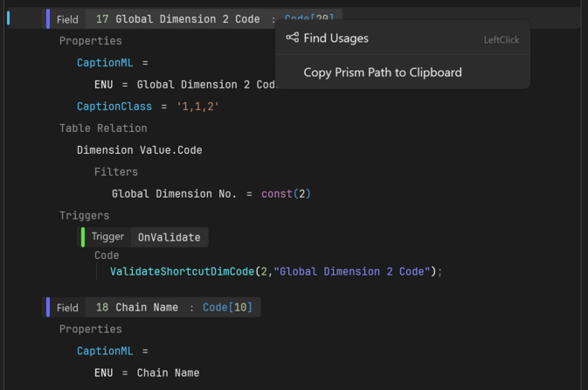Click the Triggers section heading
The image size is (588, 390).
(85, 215)
